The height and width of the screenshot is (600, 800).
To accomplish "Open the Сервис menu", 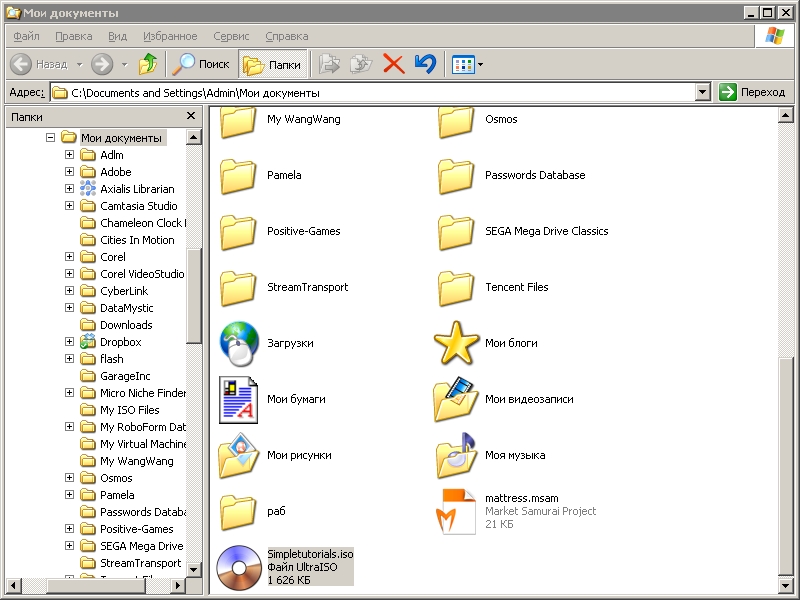I will coord(231,36).
